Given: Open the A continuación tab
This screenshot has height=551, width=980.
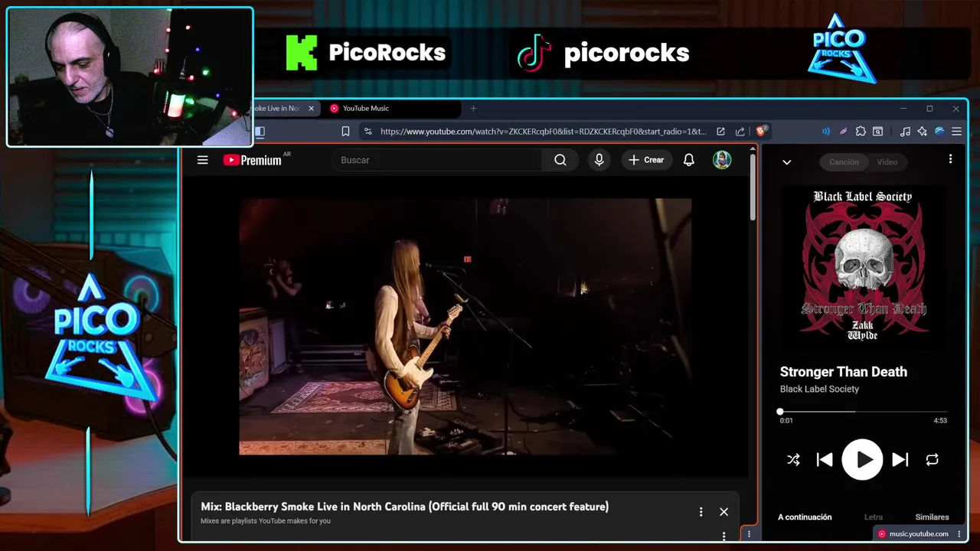Looking at the screenshot, I should (x=805, y=517).
